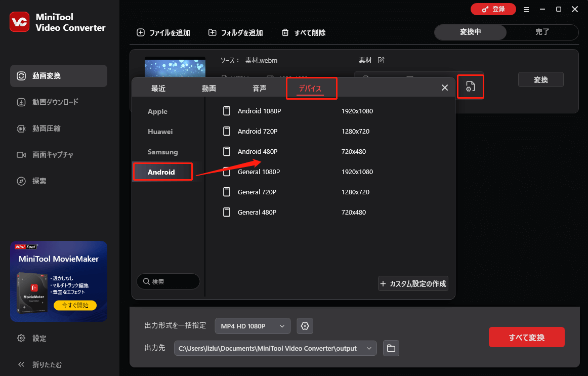Choose the General 480P preset name
The image size is (588, 376).
(x=257, y=212)
